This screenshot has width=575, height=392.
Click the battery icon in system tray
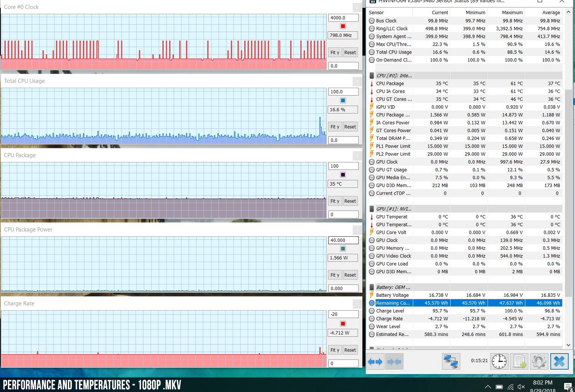pyautogui.click(x=499, y=387)
